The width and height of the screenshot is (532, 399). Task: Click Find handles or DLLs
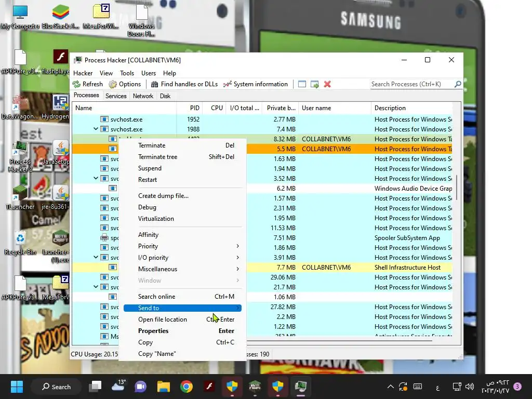point(184,84)
